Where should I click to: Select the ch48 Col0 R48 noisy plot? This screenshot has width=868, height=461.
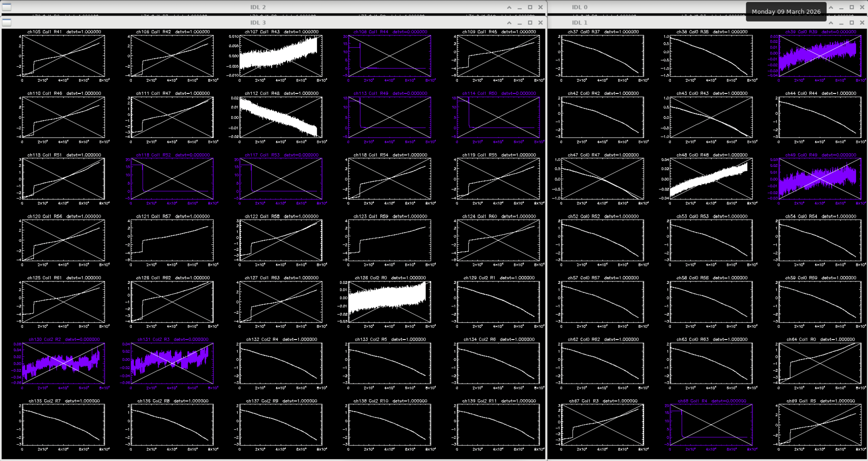[x=711, y=179]
